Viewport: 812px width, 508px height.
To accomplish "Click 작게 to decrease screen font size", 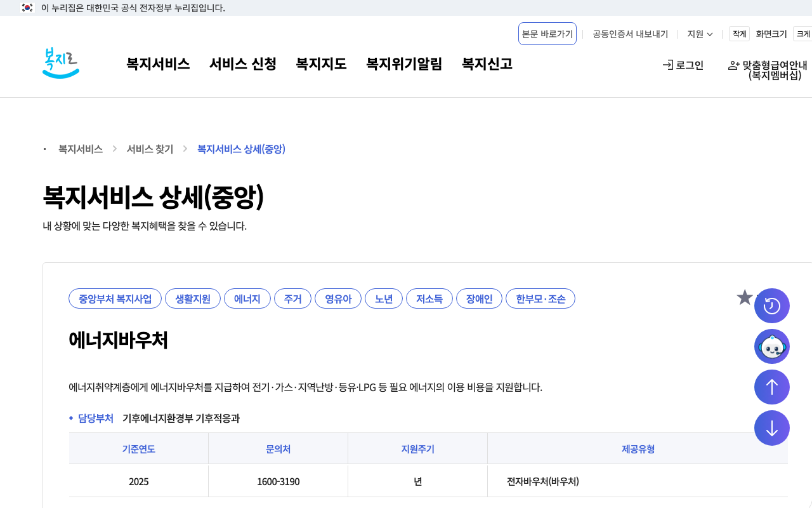I will [738, 34].
